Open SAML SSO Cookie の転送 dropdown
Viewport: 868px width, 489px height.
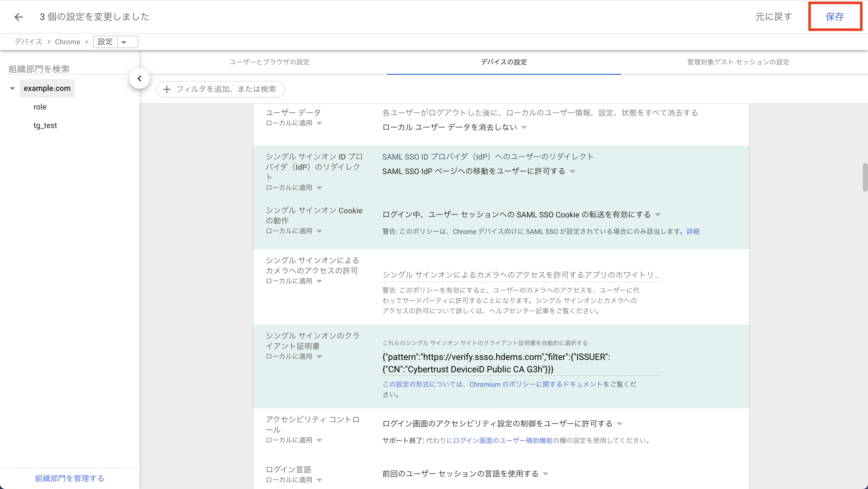(521, 215)
